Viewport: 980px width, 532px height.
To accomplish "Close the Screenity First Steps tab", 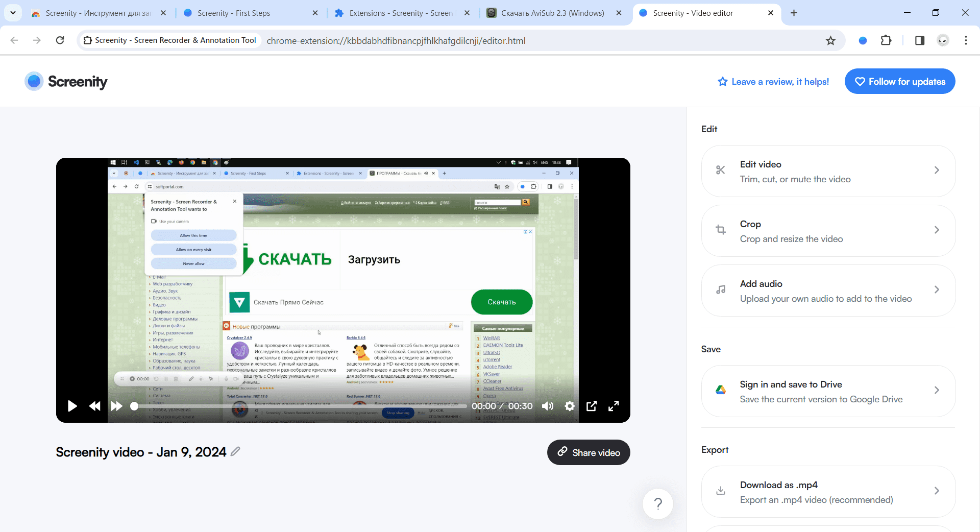I will coord(315,13).
